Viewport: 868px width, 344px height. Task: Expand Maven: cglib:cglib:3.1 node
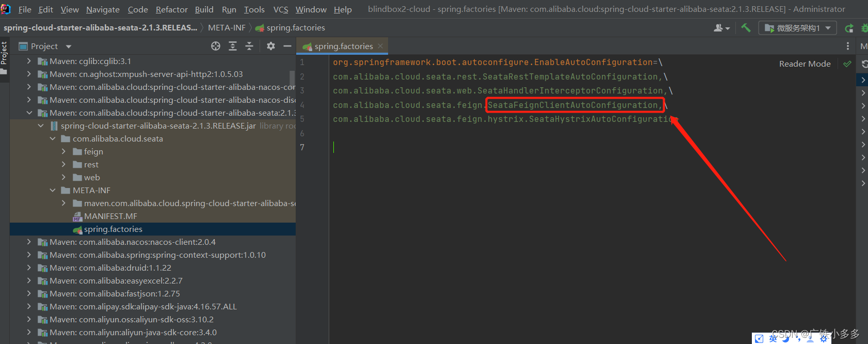pyautogui.click(x=29, y=61)
